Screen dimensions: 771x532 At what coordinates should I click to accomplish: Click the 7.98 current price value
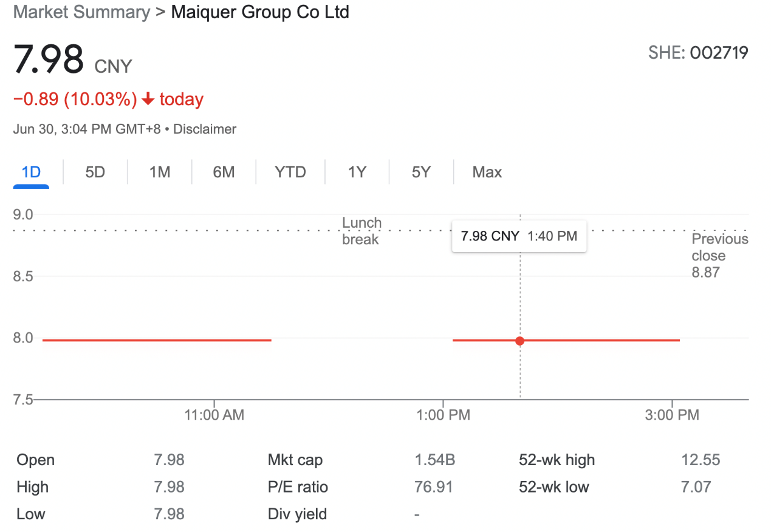49,60
